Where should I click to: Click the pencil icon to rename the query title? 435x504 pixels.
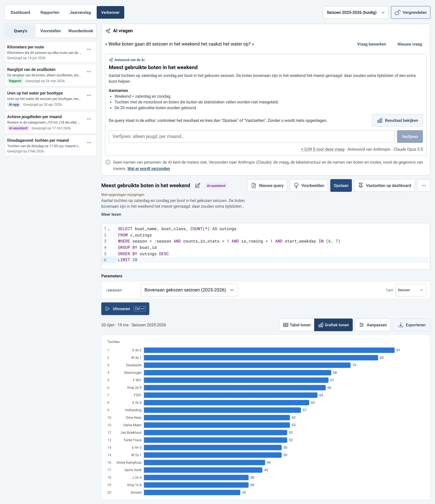point(198,186)
